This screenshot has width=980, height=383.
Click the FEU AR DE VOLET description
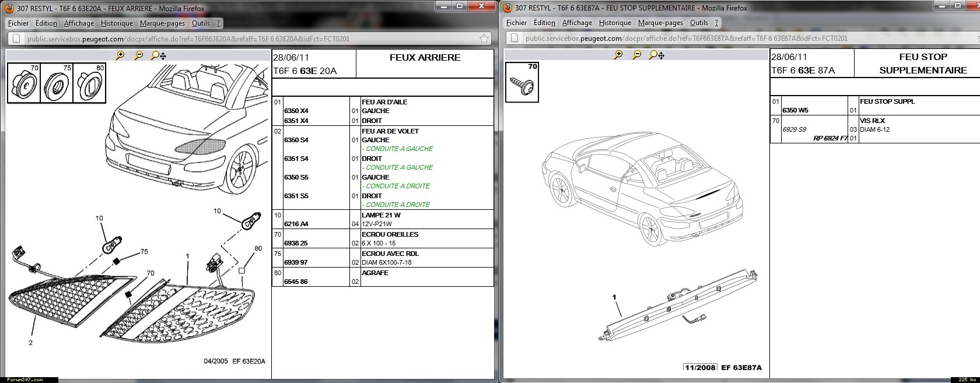pyautogui.click(x=390, y=131)
